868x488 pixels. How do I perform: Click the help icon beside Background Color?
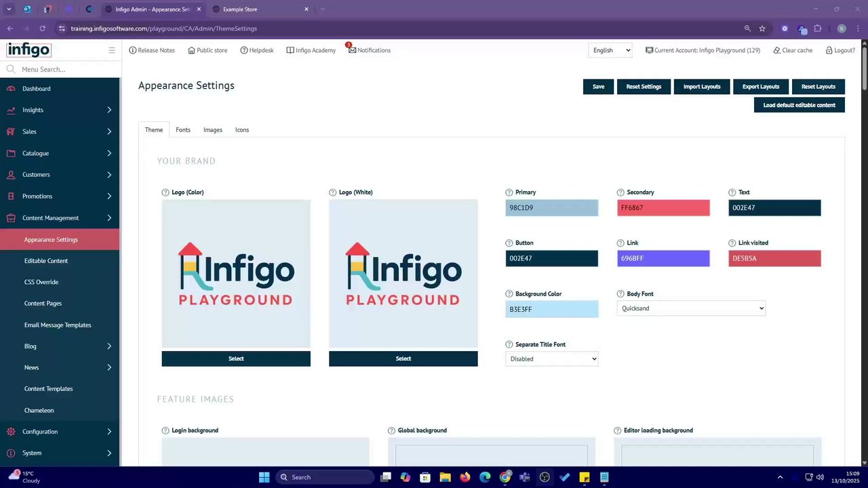509,294
